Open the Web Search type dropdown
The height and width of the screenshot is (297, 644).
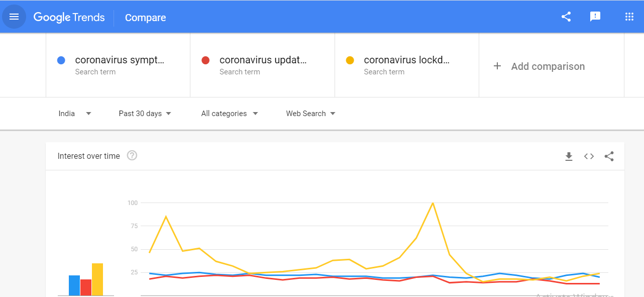click(x=310, y=114)
